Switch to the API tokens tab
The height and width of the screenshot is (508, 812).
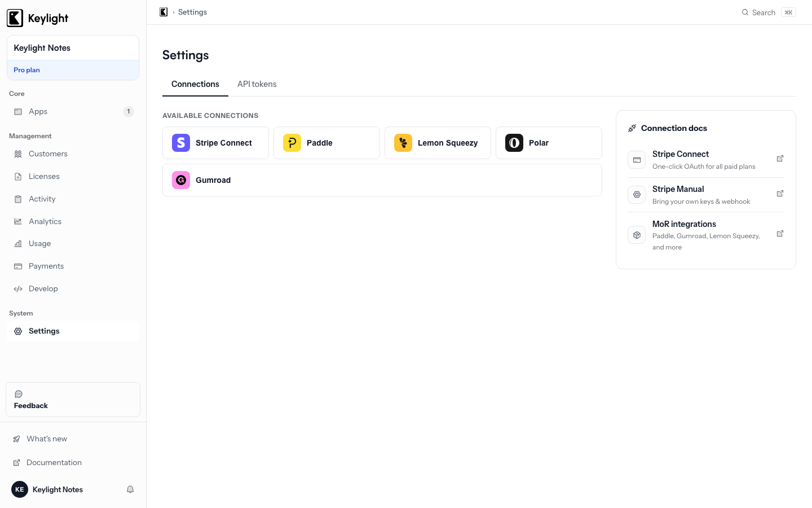257,84
